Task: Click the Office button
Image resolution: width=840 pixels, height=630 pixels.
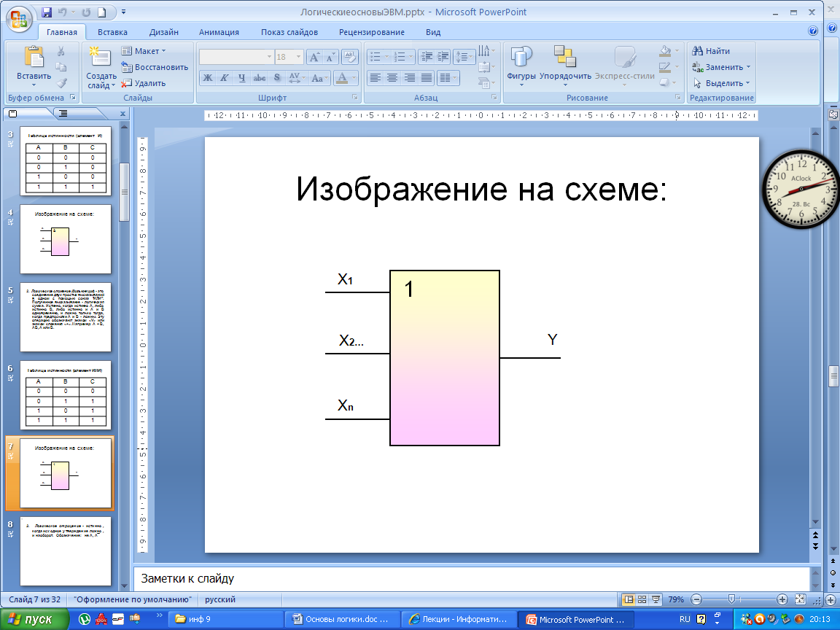Action: click(18, 20)
